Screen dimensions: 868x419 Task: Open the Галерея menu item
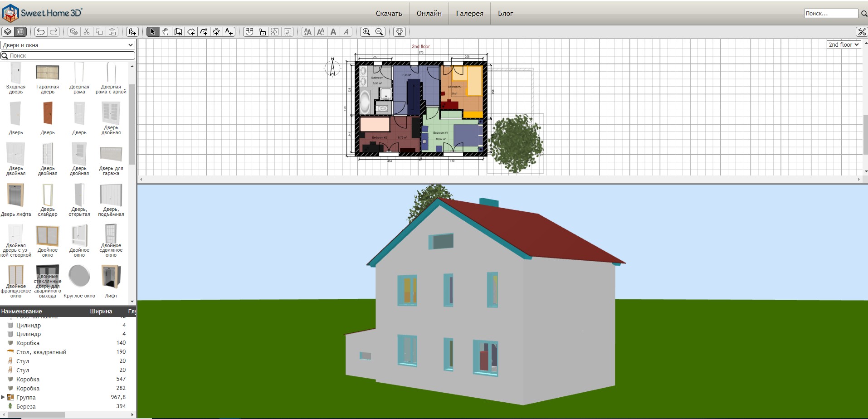pyautogui.click(x=469, y=14)
